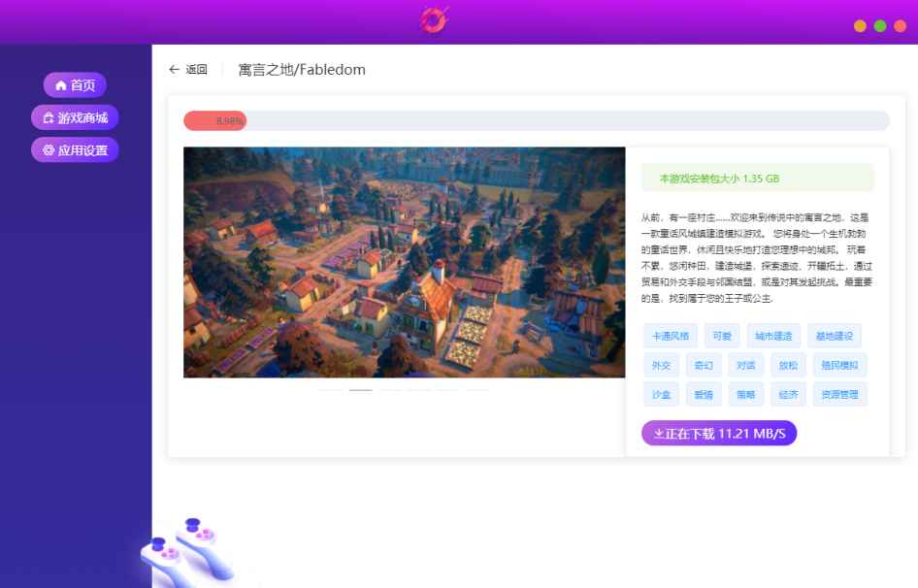The width and height of the screenshot is (918, 588).
Task: Select 首页 in the left sidebar
Action: [x=75, y=85]
